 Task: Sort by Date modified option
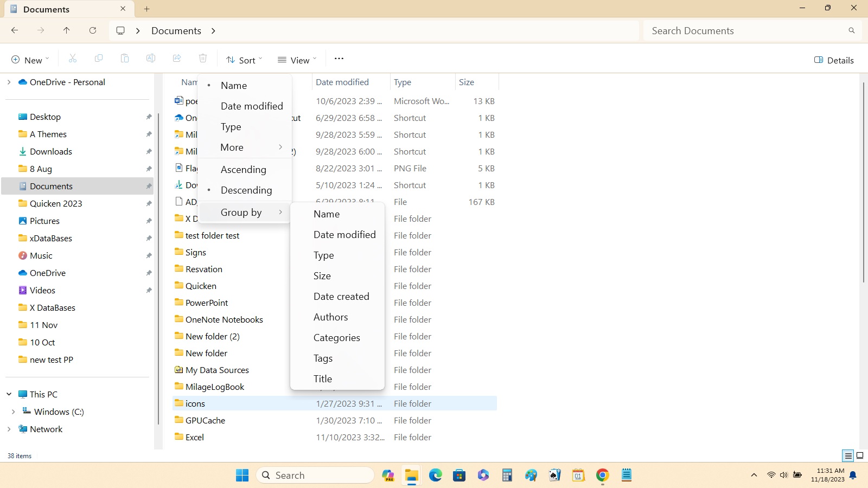pyautogui.click(x=252, y=106)
